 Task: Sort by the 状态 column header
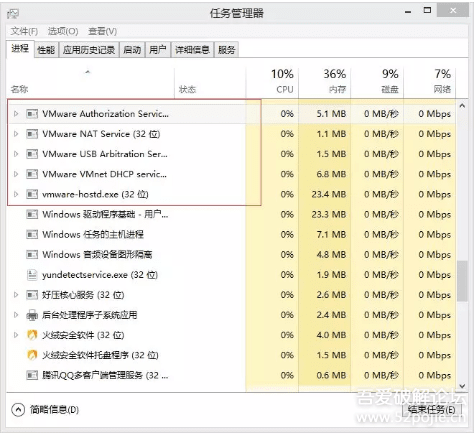tap(210, 83)
